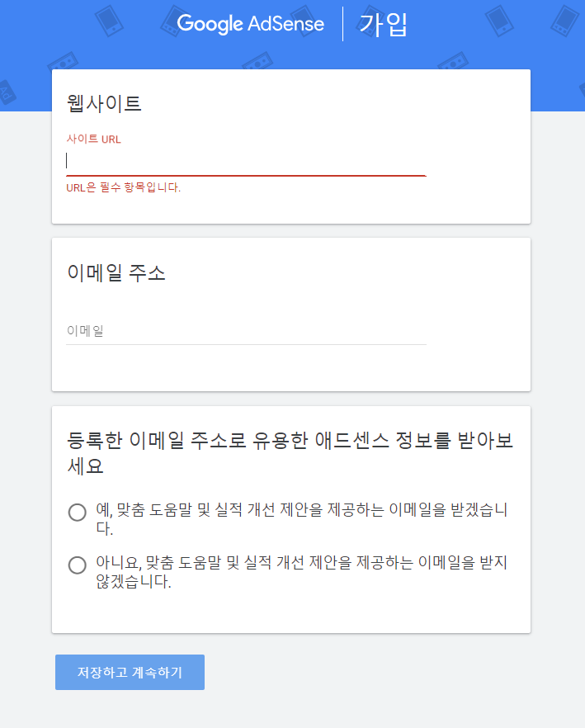
Task: Click the 이메일 input field
Action: click(246, 331)
